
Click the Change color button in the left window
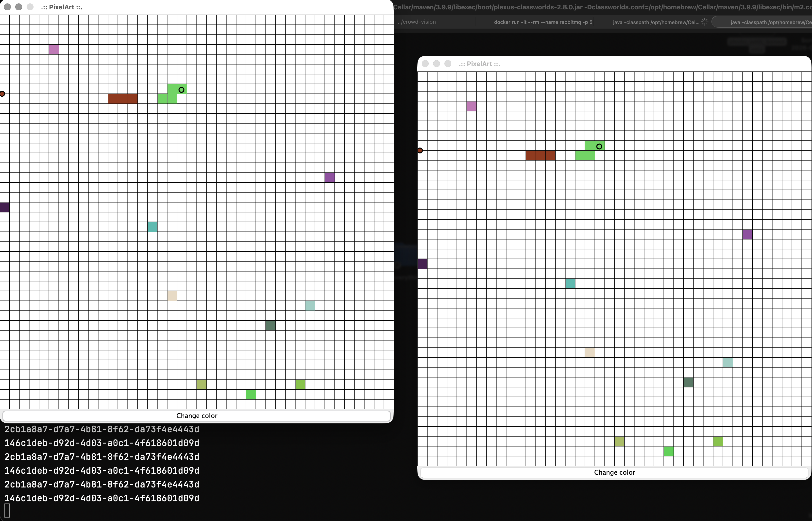[197, 416]
